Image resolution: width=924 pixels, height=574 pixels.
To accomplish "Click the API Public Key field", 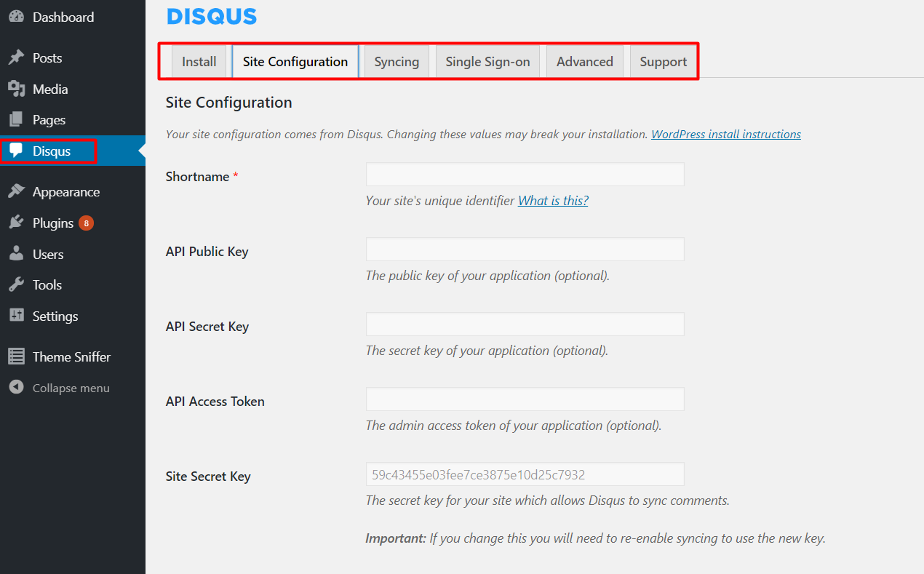I will pyautogui.click(x=525, y=250).
